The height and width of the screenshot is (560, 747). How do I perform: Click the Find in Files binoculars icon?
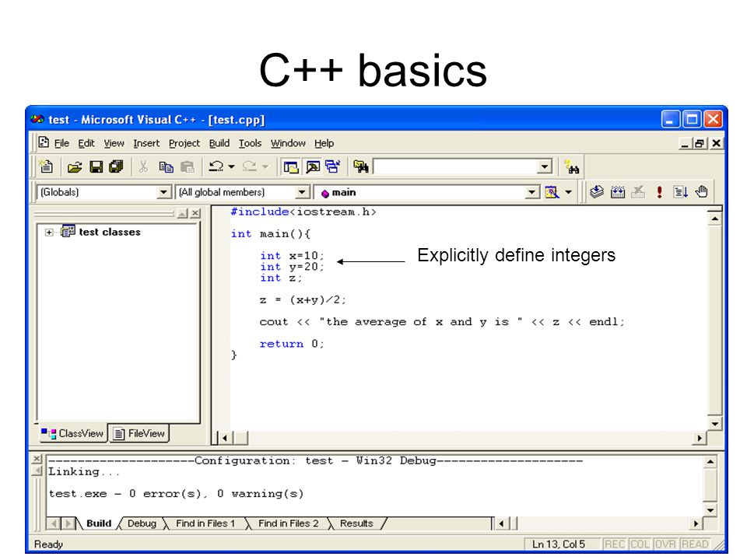[360, 166]
